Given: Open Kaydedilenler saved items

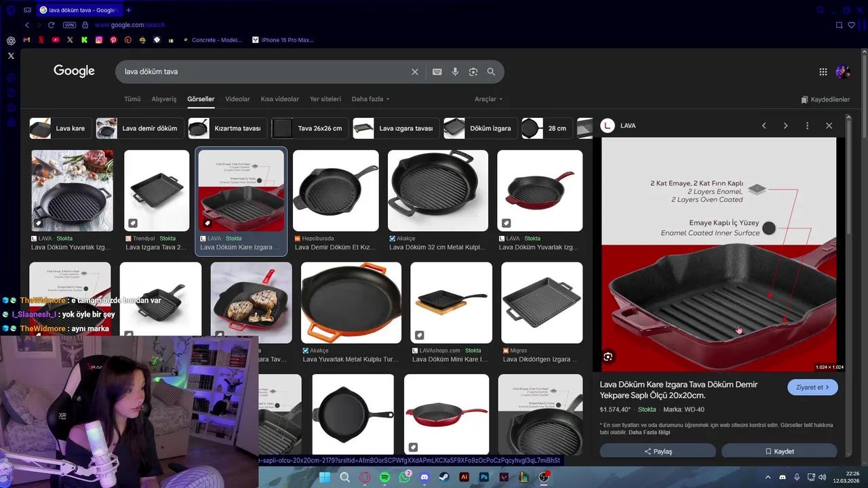Looking at the screenshot, I should (825, 100).
